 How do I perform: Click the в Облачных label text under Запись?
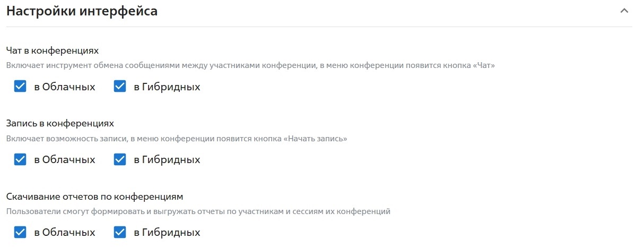point(65,160)
